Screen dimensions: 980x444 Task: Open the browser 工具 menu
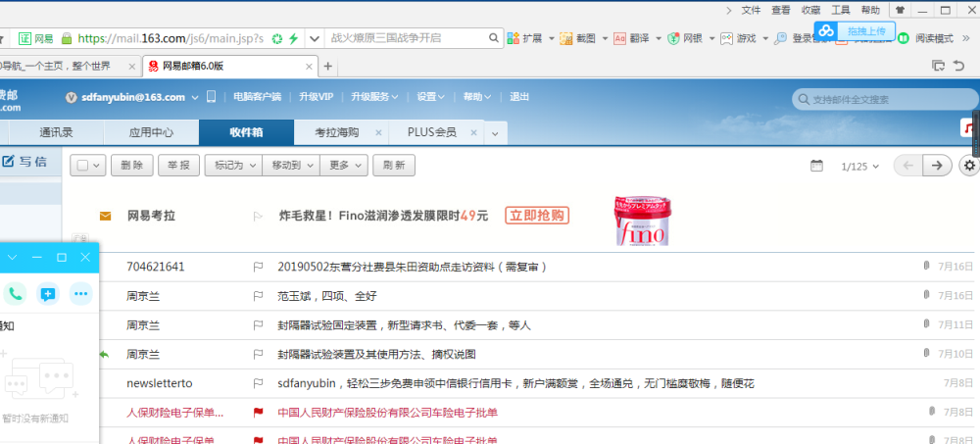point(841,10)
